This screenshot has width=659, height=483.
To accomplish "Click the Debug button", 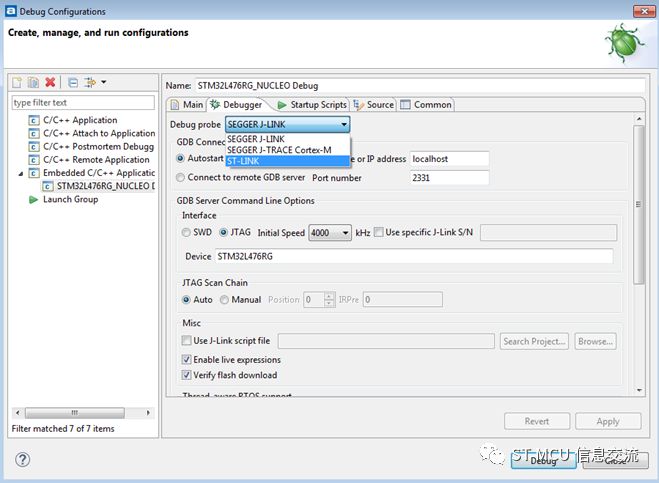I will click(x=543, y=461).
